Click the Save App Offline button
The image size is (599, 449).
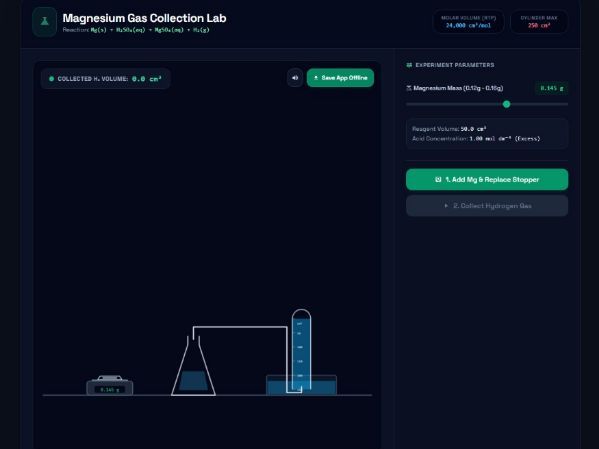tap(340, 78)
